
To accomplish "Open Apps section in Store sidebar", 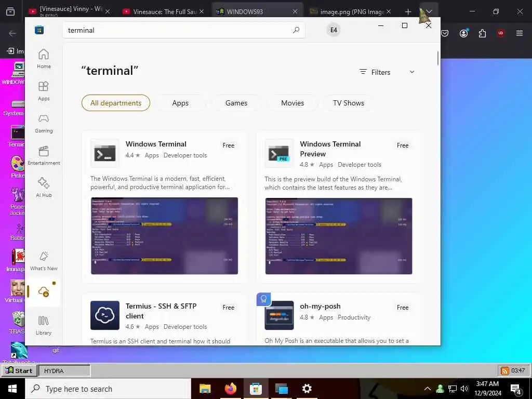I will pyautogui.click(x=44, y=91).
